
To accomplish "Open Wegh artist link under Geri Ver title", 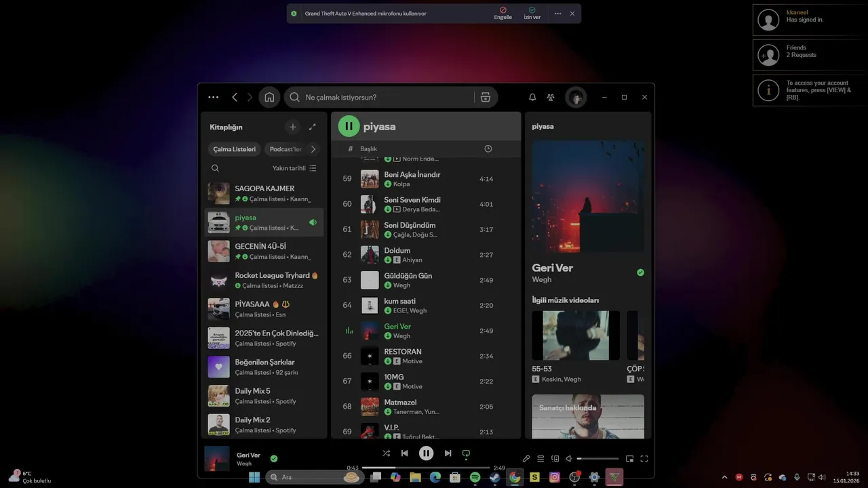I will pos(542,279).
